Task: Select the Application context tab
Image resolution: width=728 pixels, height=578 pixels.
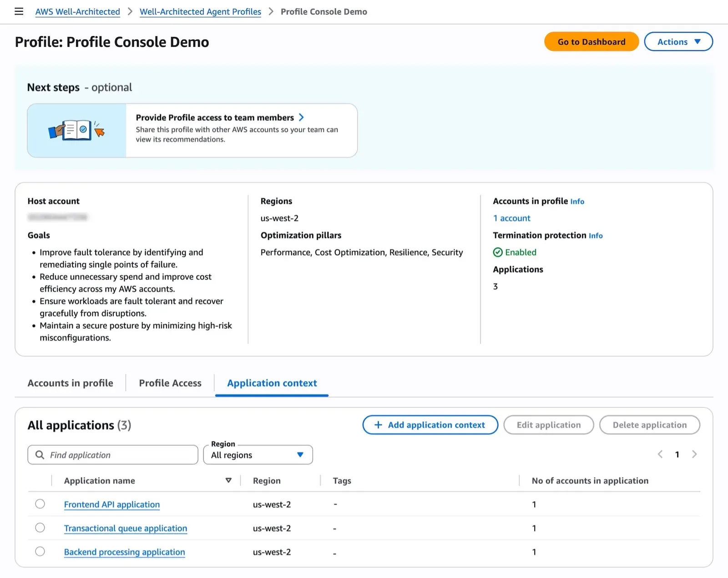Action: 272,383
